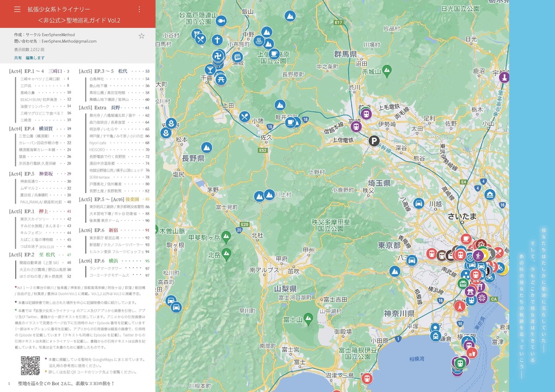The image size is (555, 392).
Task: Click the purple monument marker near 宇都宮
Action: 504,77
